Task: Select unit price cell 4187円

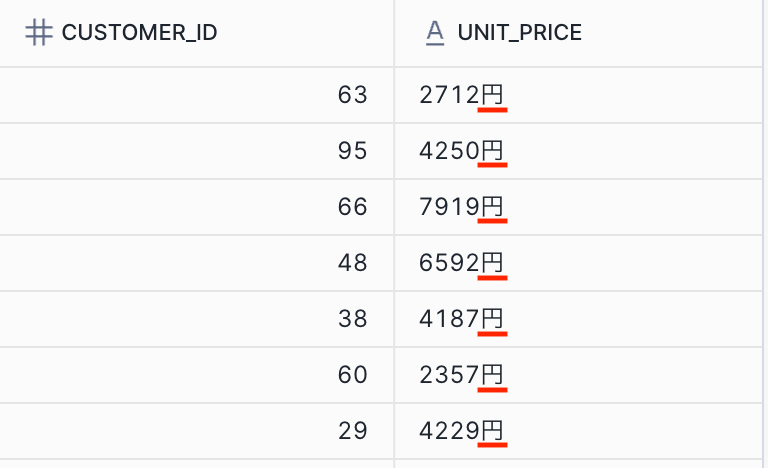Action: [462, 319]
